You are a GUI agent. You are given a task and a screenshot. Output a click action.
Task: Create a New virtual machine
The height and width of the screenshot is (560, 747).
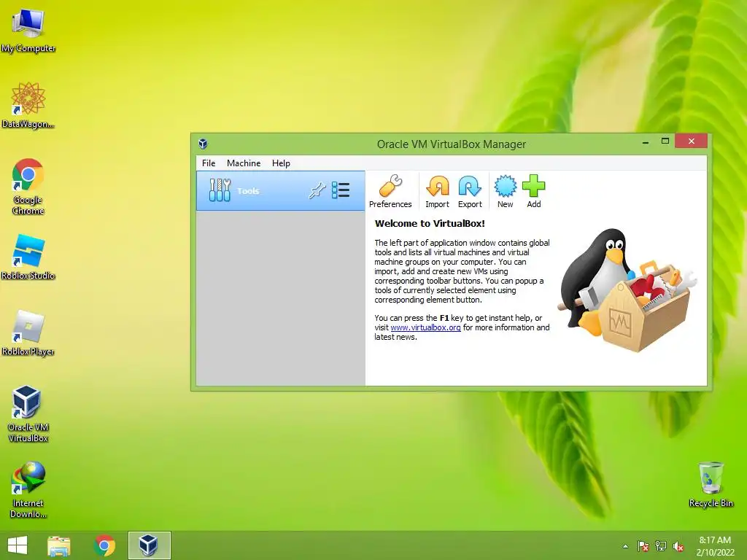505,192
